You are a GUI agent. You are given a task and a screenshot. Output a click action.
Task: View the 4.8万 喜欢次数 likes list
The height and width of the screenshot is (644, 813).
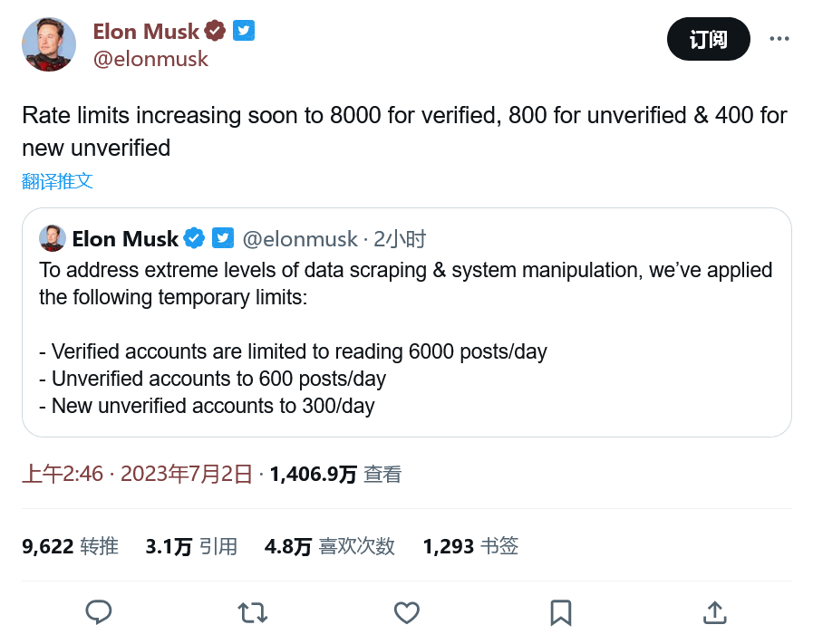(329, 546)
